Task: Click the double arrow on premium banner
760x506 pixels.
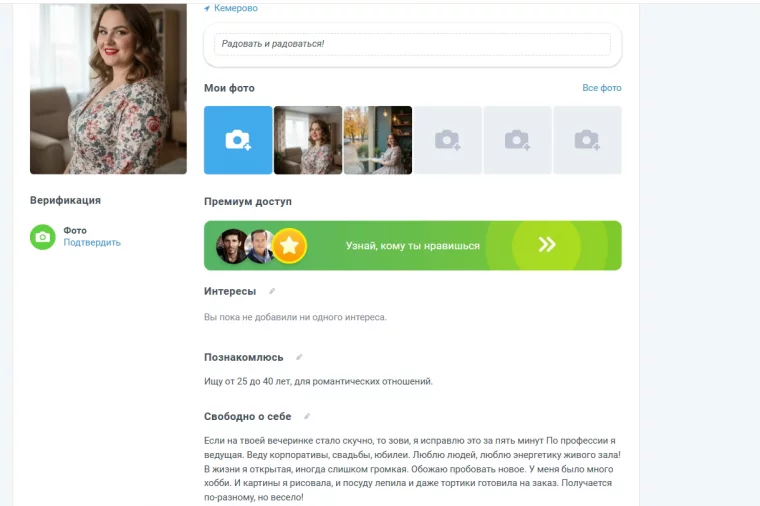Action: click(547, 245)
